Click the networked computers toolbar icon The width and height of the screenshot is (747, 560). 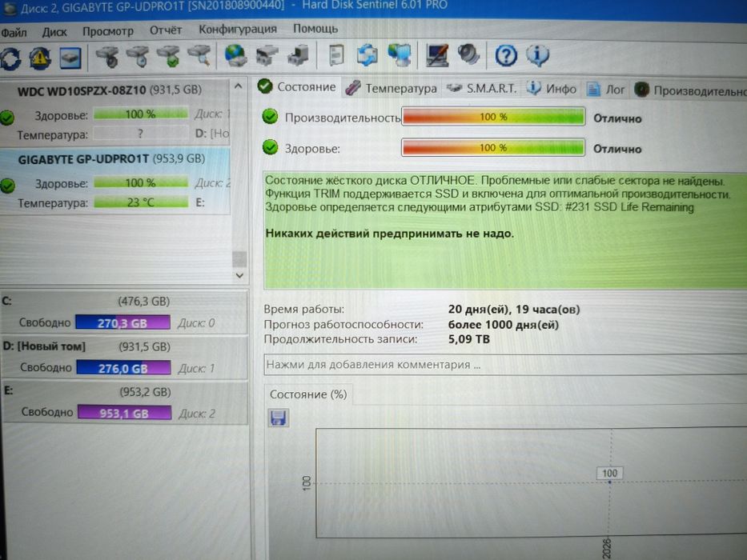(400, 54)
